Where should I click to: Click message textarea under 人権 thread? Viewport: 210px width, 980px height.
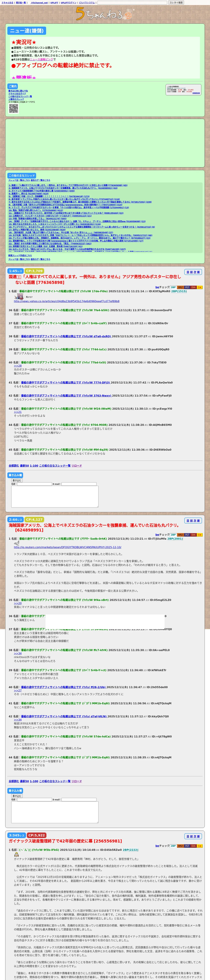55,497
